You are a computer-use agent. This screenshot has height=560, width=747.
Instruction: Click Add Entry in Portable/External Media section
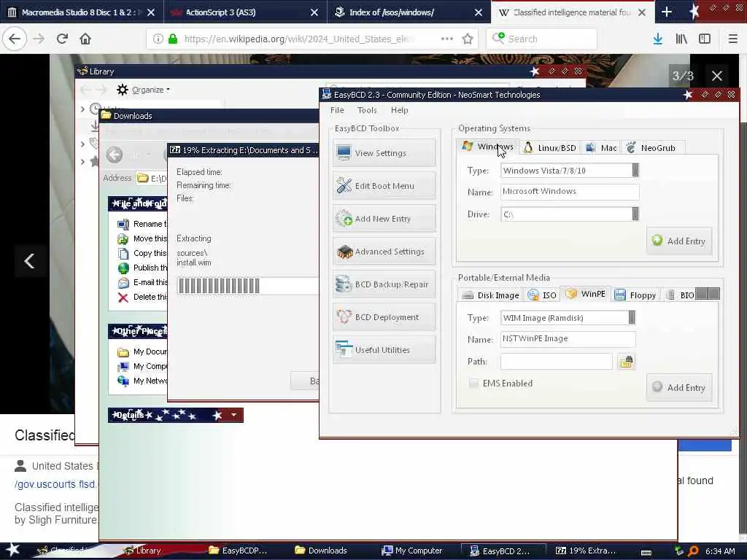(679, 388)
